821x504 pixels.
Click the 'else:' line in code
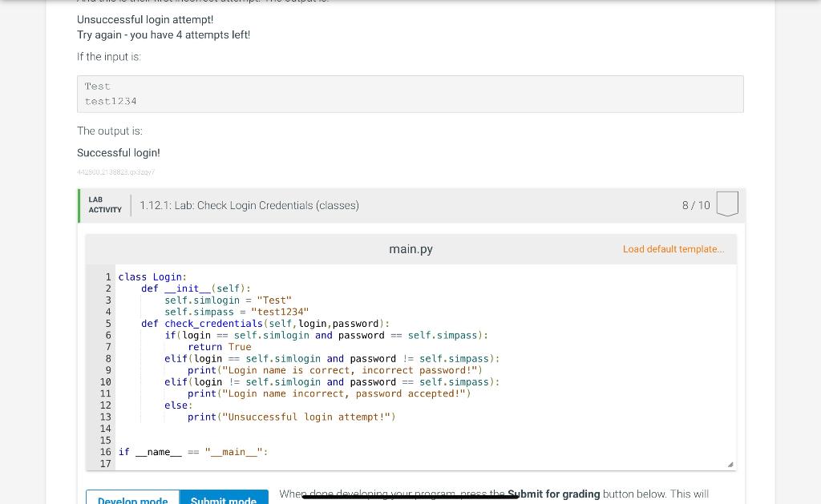[x=179, y=405]
